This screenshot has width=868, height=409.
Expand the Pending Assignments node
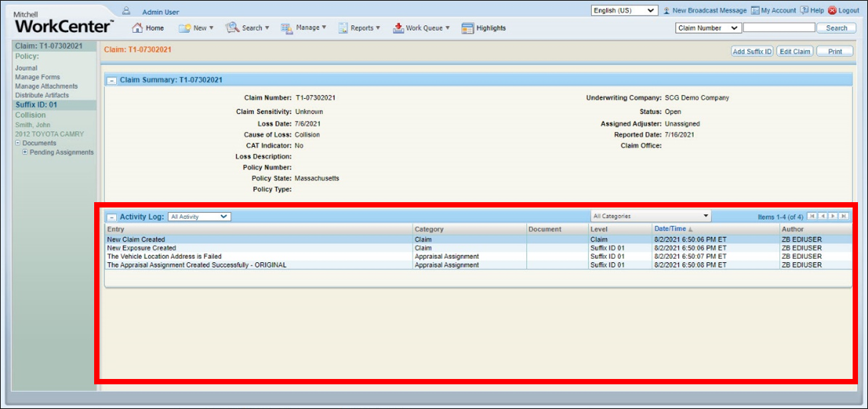pyautogui.click(x=25, y=152)
